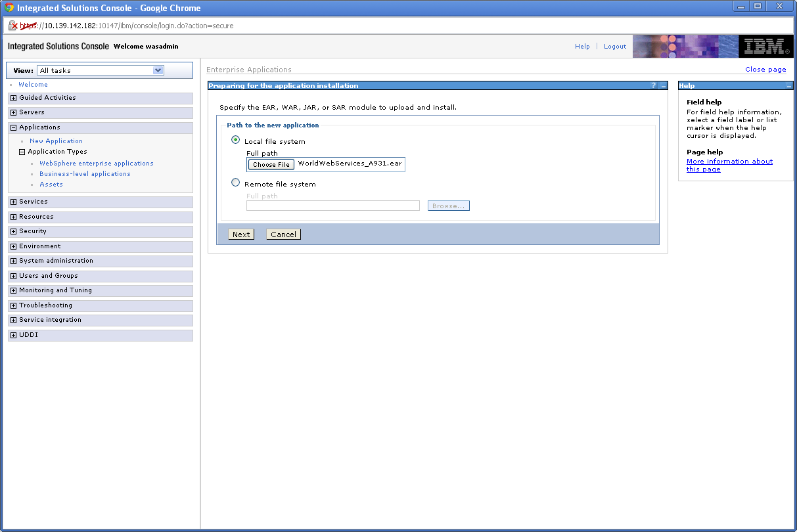This screenshot has height=532, width=797.
Task: Expand Guided Activities section
Action: click(13, 98)
